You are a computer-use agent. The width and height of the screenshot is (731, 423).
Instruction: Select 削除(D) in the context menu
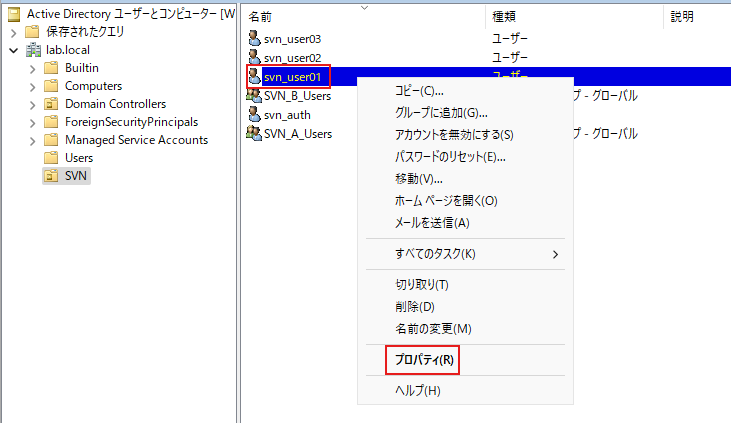[415, 307]
